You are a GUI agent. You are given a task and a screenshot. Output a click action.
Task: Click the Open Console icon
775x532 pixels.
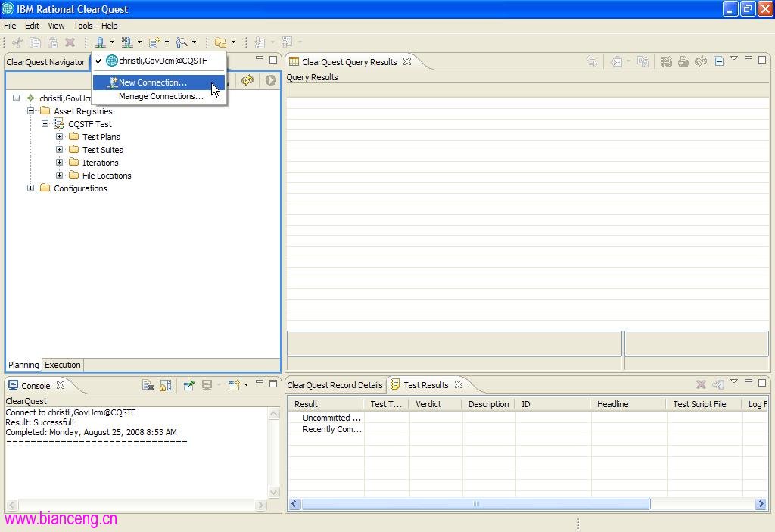click(234, 385)
